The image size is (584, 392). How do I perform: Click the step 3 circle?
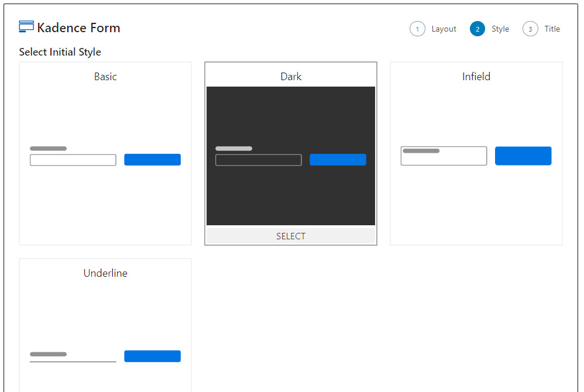click(530, 29)
